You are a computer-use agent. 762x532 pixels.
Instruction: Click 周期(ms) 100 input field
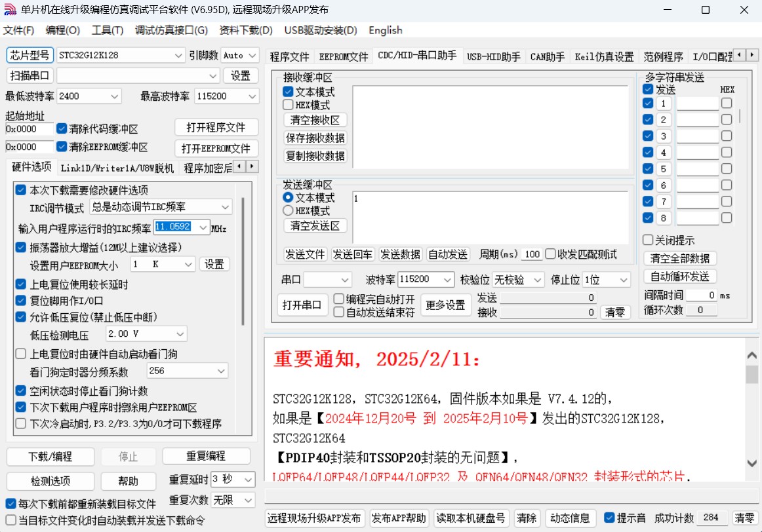point(532,254)
